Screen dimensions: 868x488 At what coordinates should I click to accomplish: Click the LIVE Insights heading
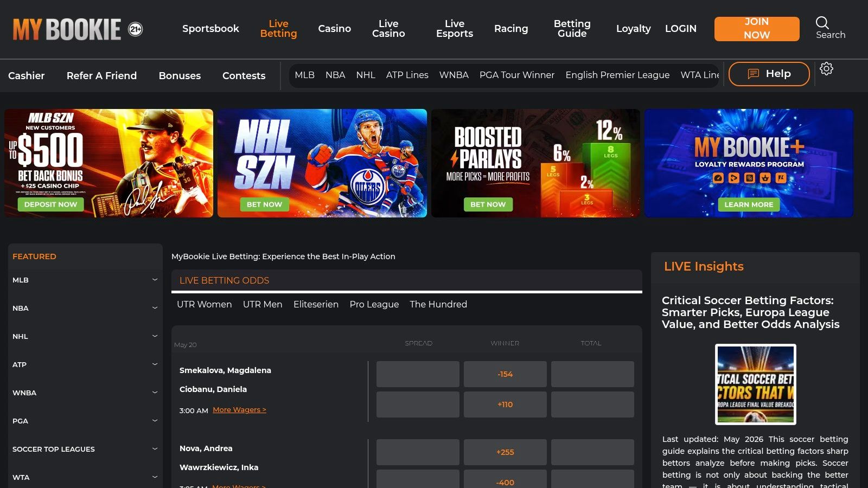click(704, 266)
